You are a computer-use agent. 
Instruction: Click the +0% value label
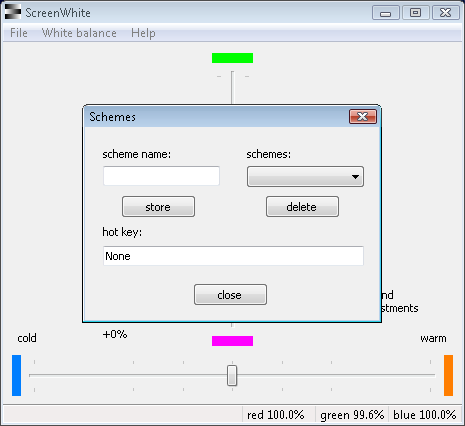[x=115, y=334]
